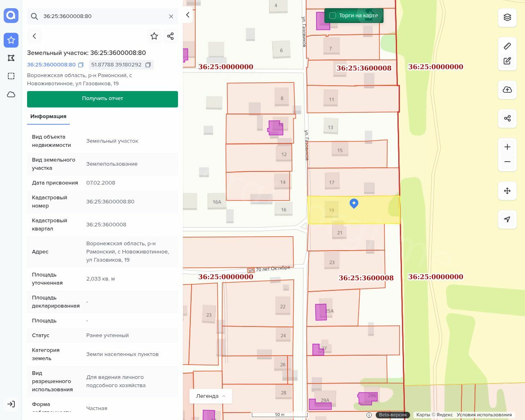Open the Условия использования link
This screenshot has width=525, height=420.
(x=484, y=415)
